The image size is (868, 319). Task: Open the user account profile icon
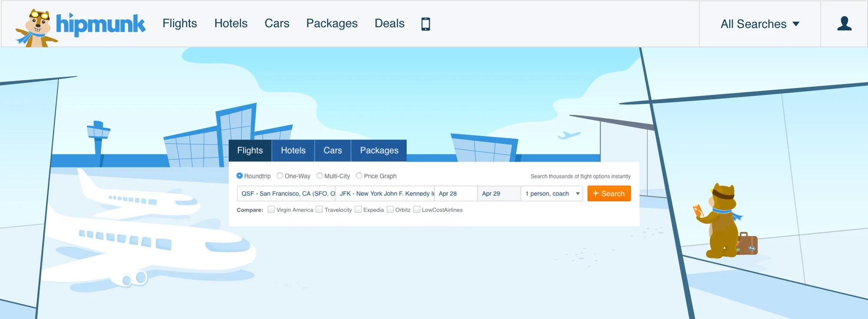(x=844, y=23)
